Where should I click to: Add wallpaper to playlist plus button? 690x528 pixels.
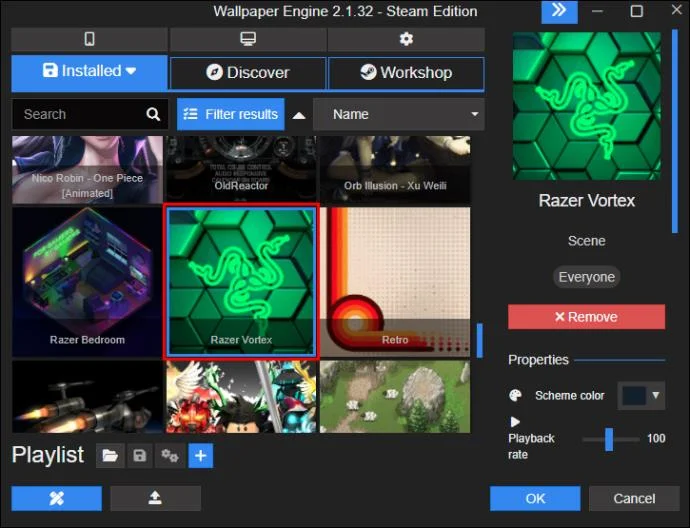(201, 455)
